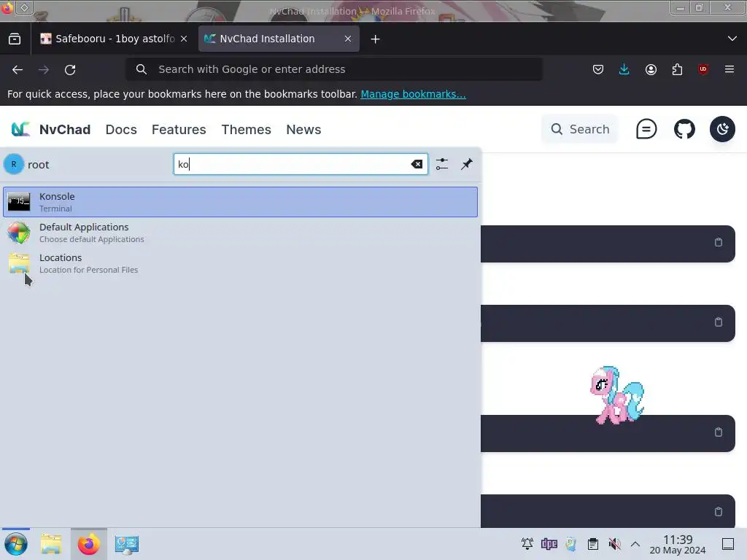This screenshot has height=560, width=747.
Task: Open the file manager from taskbar
Action: (x=51, y=544)
